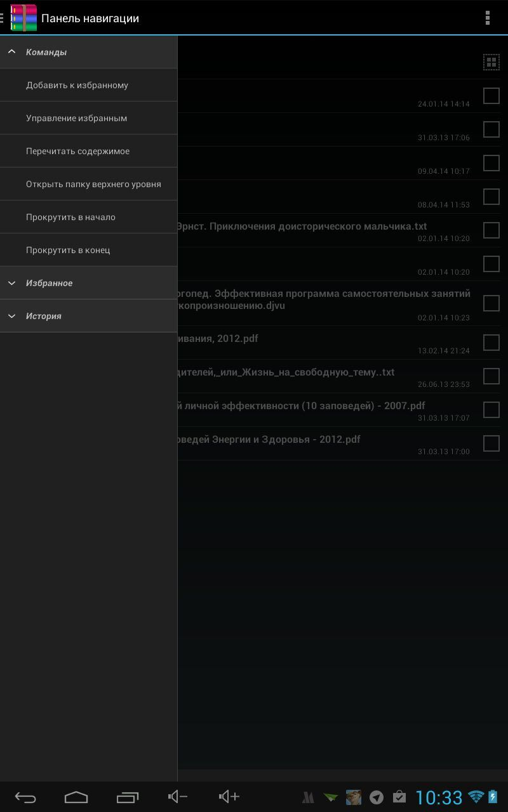
Task: Open the three-dot overflow menu
Action: (488, 18)
